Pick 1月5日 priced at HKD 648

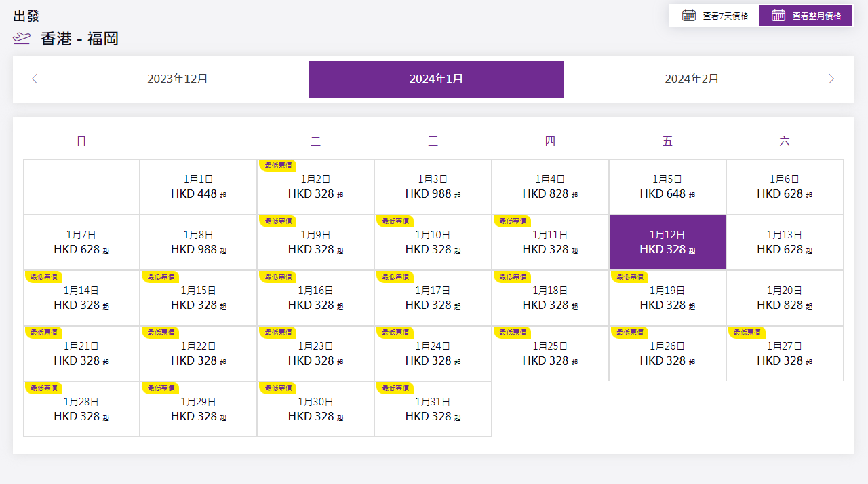(667, 187)
